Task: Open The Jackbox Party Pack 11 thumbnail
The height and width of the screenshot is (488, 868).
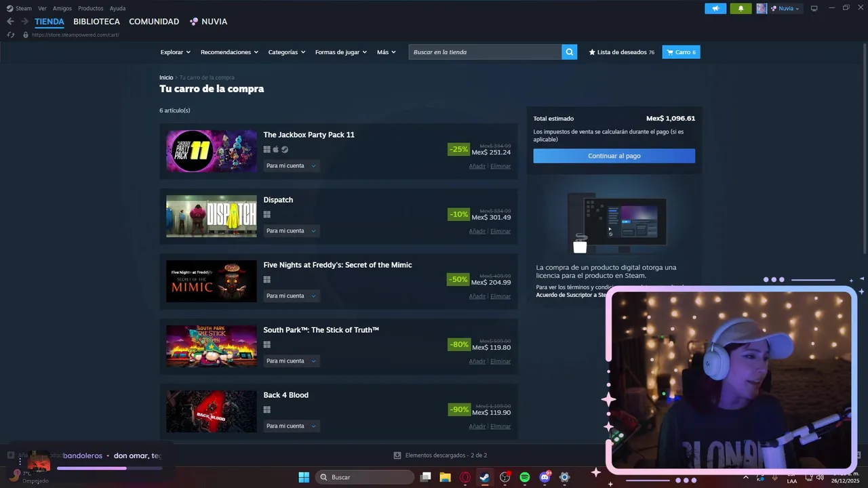Action: point(212,151)
